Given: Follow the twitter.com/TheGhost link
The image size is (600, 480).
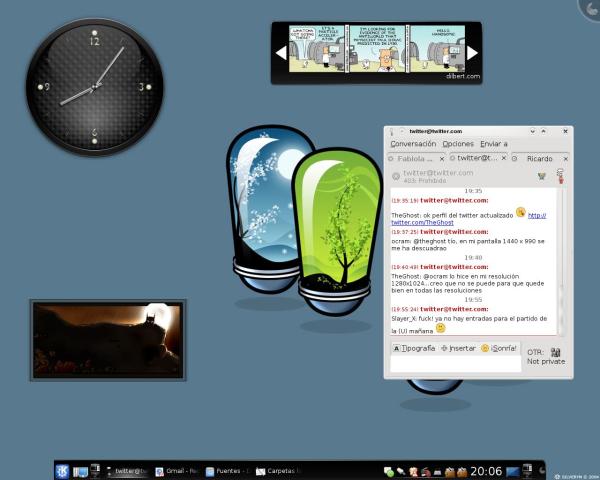Looking at the screenshot, I should click(x=422, y=222).
